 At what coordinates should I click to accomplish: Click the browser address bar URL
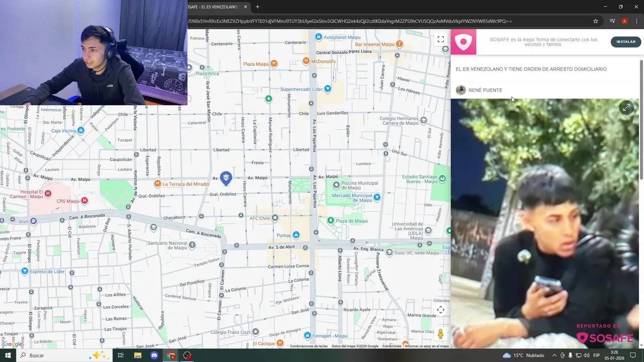pyautogui.click(x=350, y=21)
